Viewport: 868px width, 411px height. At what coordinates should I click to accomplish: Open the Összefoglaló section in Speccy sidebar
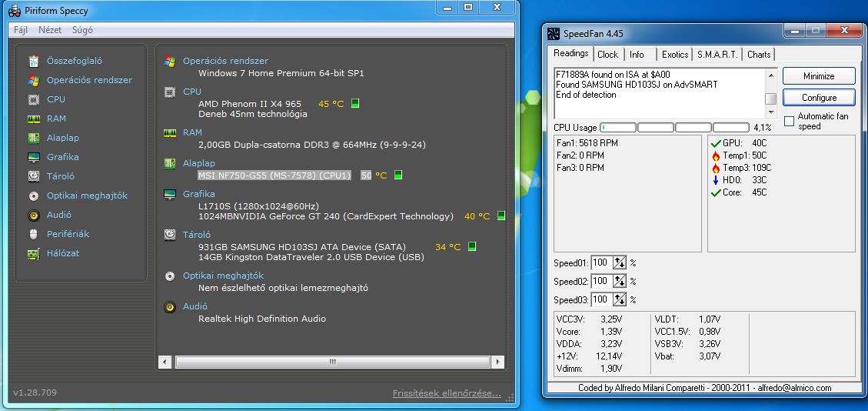[75, 61]
